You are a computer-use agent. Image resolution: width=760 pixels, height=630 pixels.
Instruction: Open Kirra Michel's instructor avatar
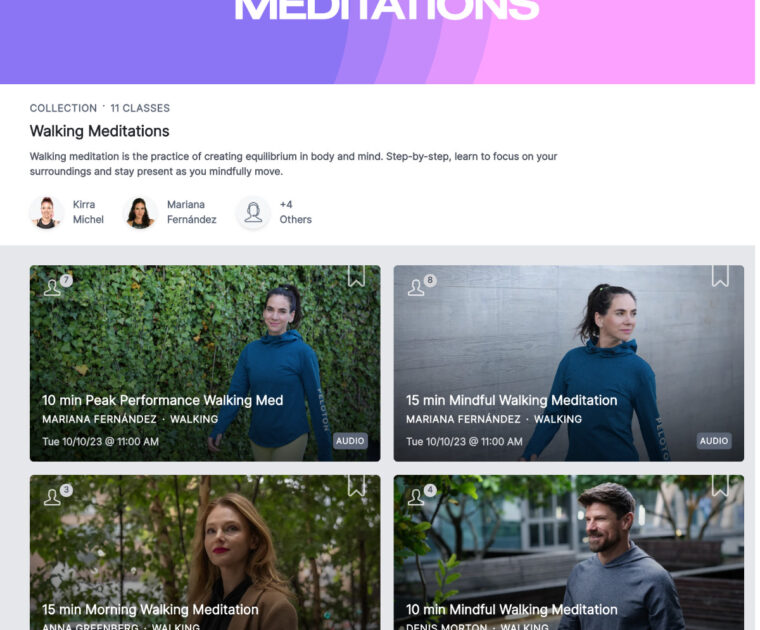tap(46, 212)
